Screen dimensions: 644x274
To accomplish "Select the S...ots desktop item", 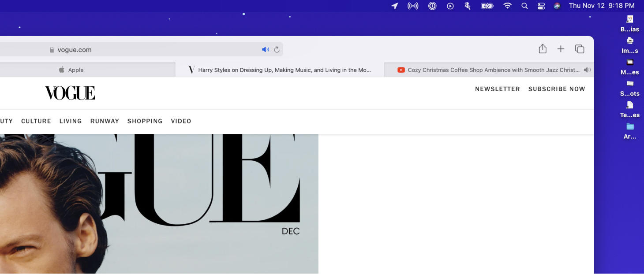I will (x=630, y=88).
